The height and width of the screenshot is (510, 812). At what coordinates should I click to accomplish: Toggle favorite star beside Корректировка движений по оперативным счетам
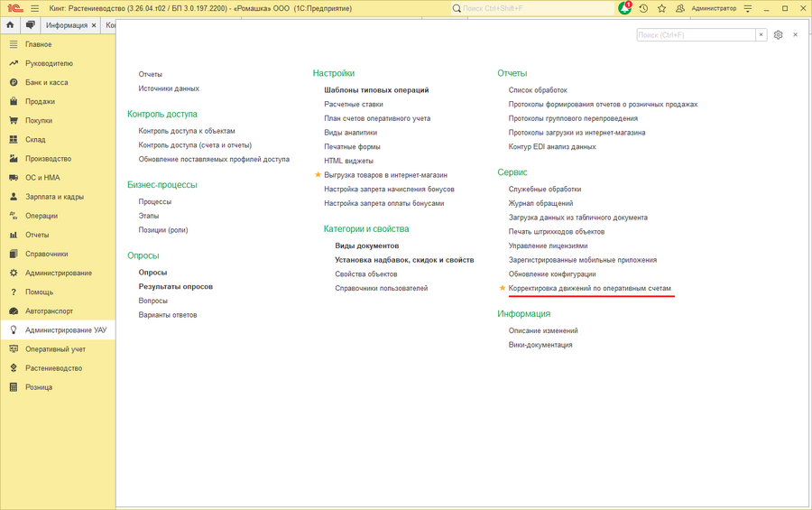(x=502, y=288)
